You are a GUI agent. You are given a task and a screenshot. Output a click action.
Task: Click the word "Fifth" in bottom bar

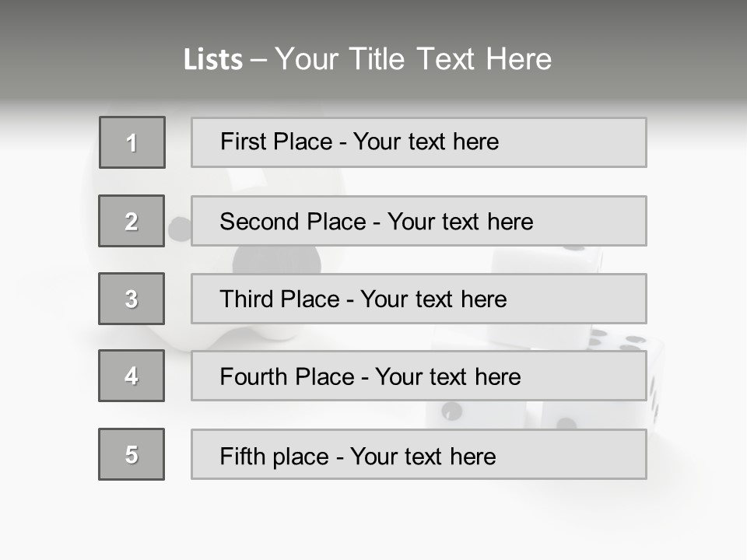(243, 456)
